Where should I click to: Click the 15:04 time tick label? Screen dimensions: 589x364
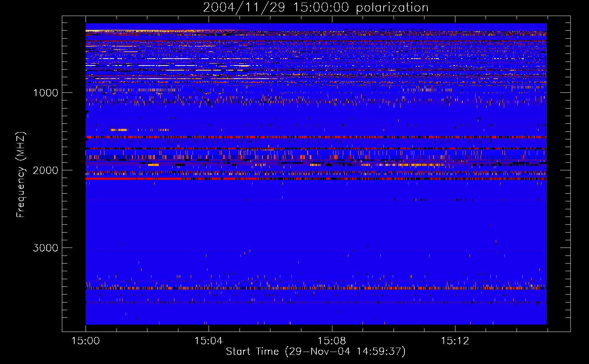click(x=209, y=341)
